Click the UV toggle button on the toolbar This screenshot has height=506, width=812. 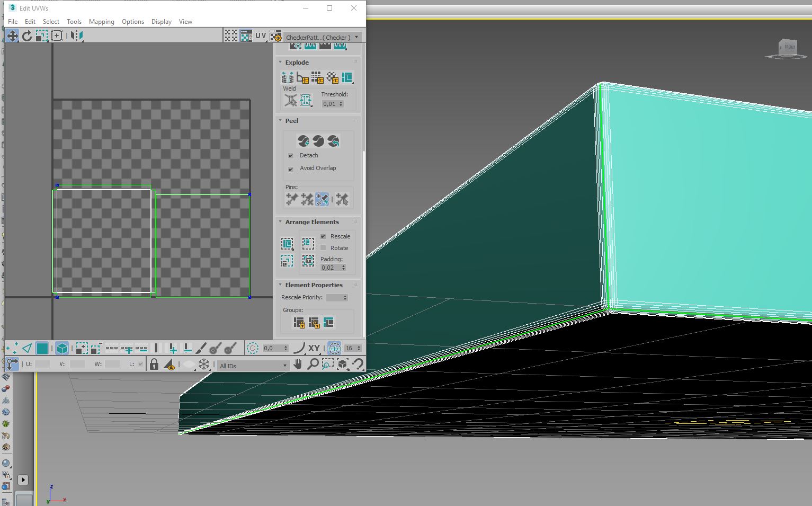click(260, 35)
